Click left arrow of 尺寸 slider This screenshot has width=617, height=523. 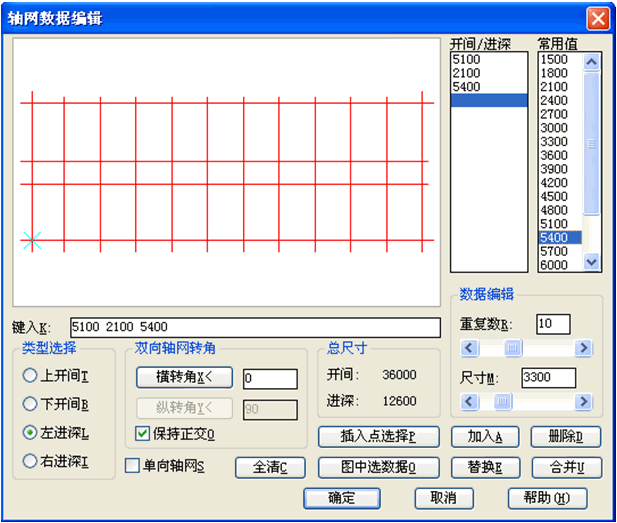(467, 402)
